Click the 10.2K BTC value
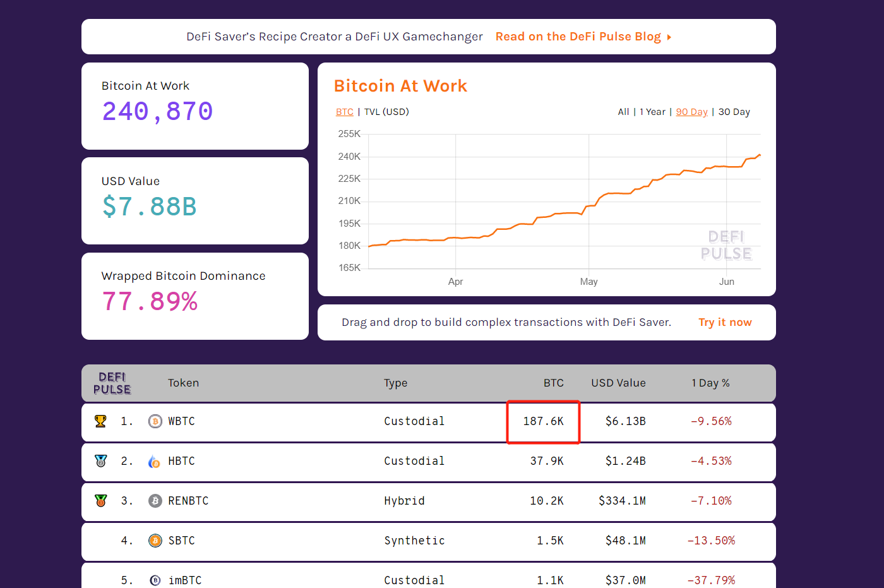The image size is (884, 588). [x=547, y=501]
